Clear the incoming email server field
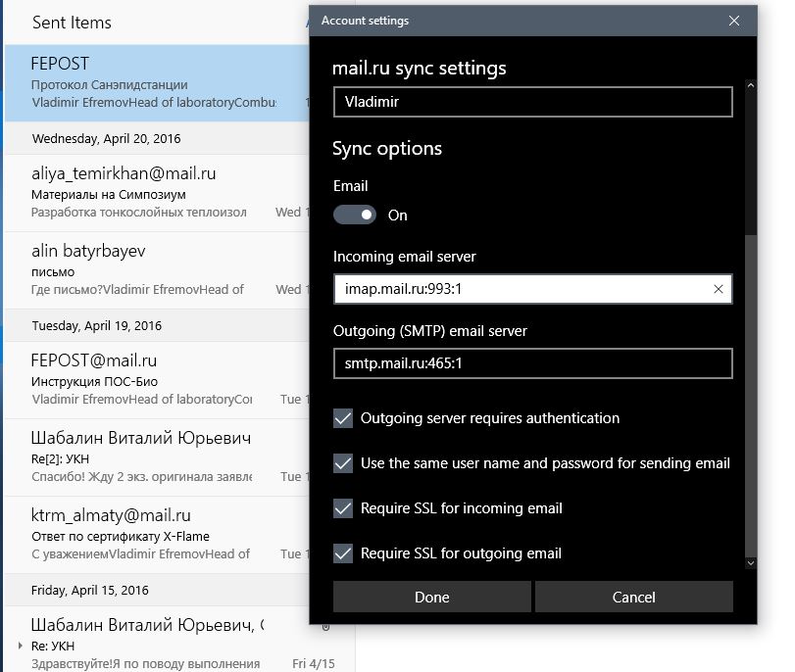 pyautogui.click(x=718, y=289)
